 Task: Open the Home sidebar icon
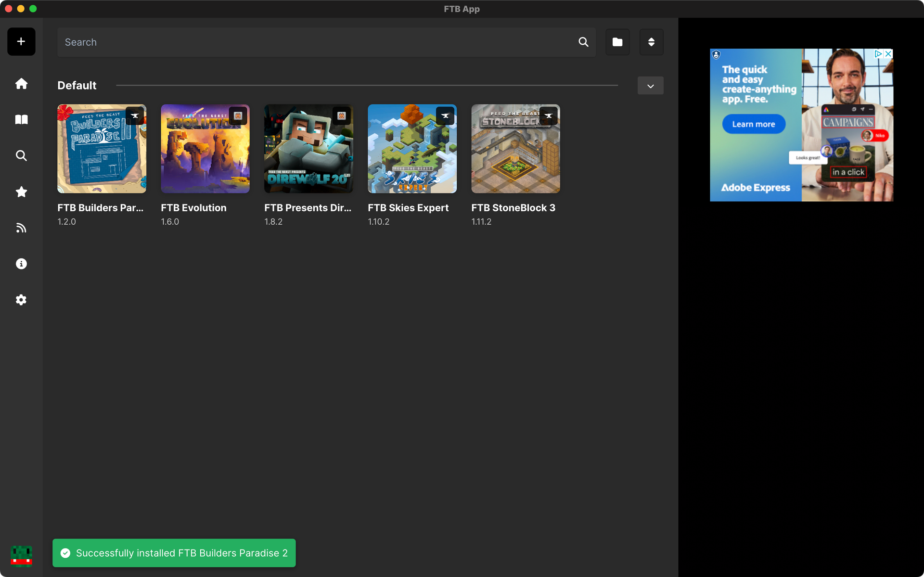(21, 83)
